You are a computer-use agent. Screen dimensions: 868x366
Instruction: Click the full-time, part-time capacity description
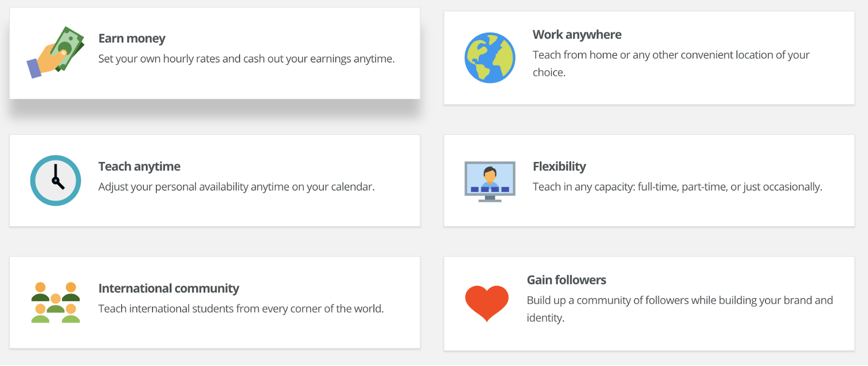pyautogui.click(x=677, y=187)
